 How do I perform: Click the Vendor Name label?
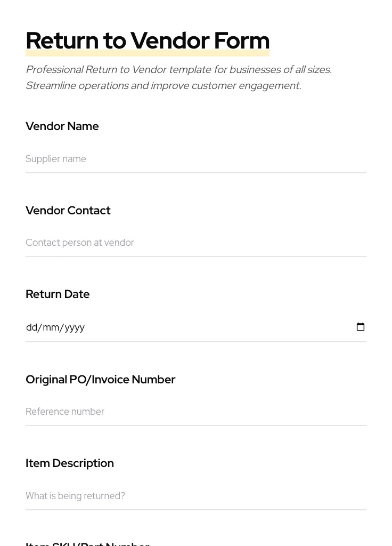click(x=62, y=126)
